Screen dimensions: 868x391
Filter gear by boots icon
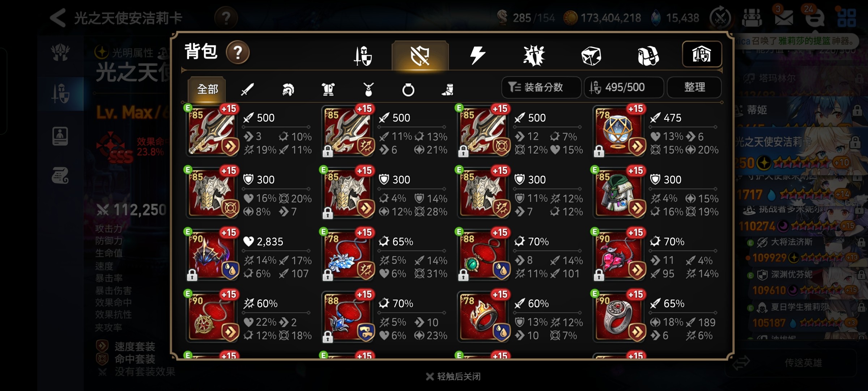click(x=448, y=89)
